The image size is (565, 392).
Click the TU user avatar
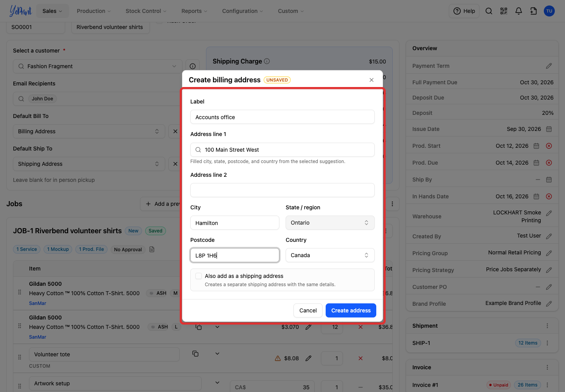pyautogui.click(x=549, y=11)
